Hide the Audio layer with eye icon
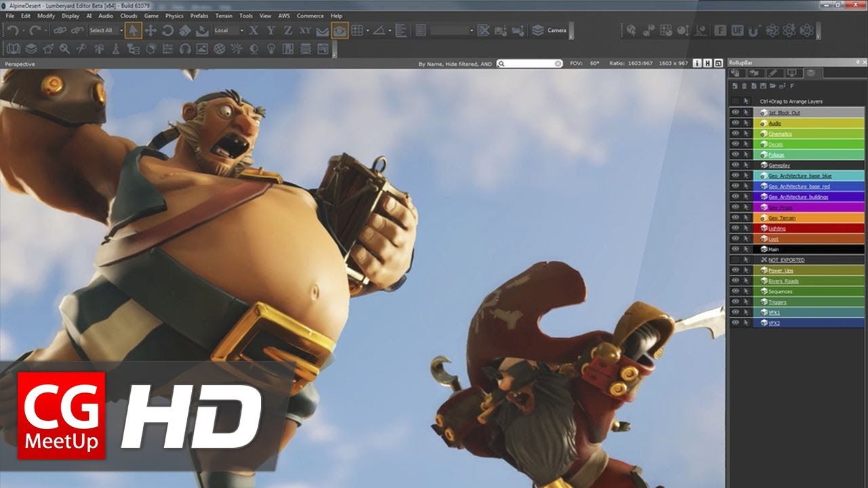Image resolution: width=868 pixels, height=488 pixels. point(735,123)
